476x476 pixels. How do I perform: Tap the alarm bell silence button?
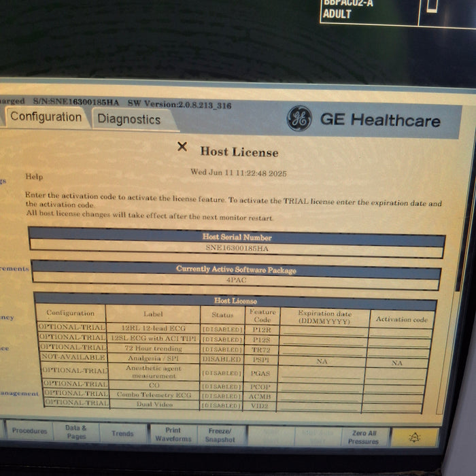(414, 437)
